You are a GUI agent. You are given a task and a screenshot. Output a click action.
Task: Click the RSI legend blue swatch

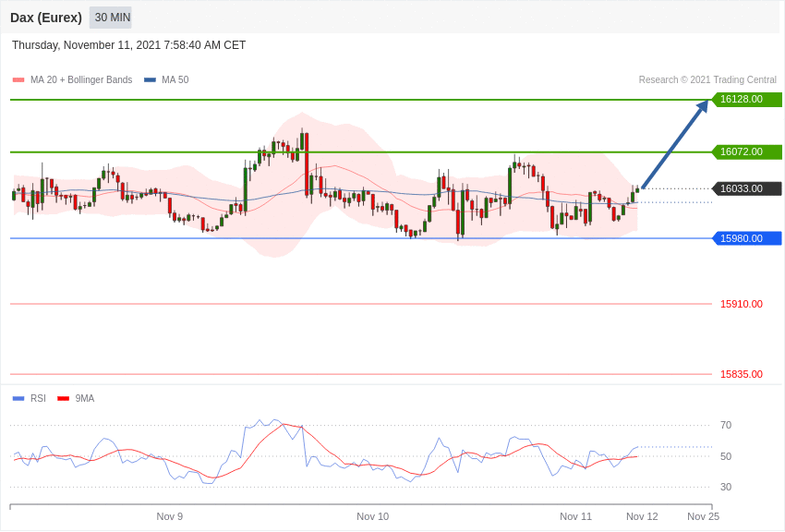click(18, 398)
